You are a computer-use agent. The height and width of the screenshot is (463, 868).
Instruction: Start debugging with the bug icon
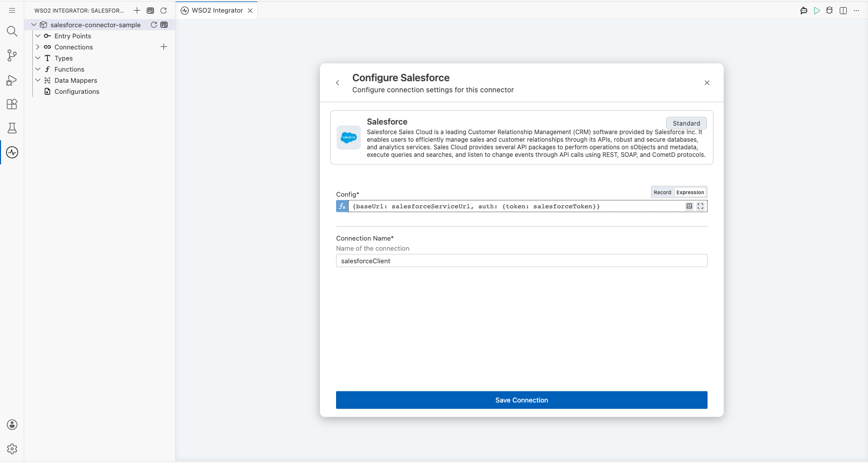point(830,10)
